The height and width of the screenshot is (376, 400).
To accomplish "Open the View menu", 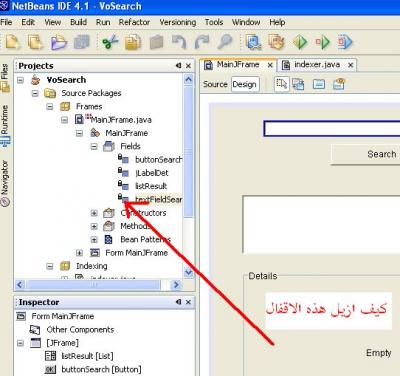I will coord(53,22).
